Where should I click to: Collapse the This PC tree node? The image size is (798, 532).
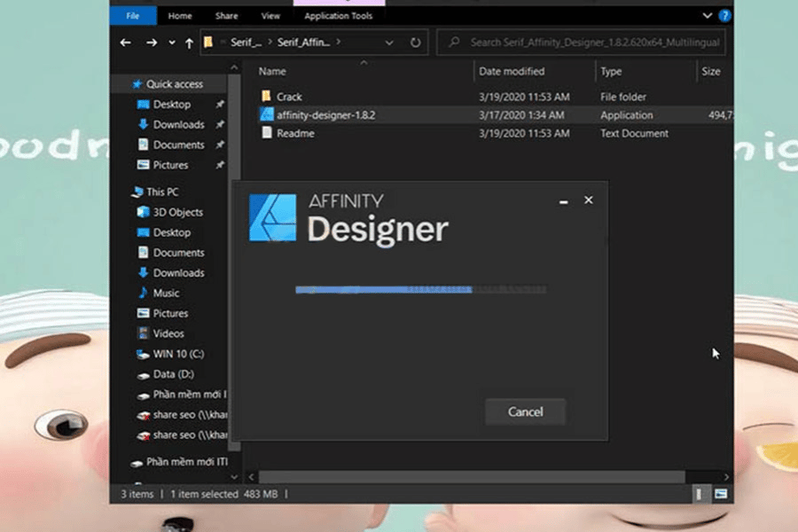tap(125, 192)
